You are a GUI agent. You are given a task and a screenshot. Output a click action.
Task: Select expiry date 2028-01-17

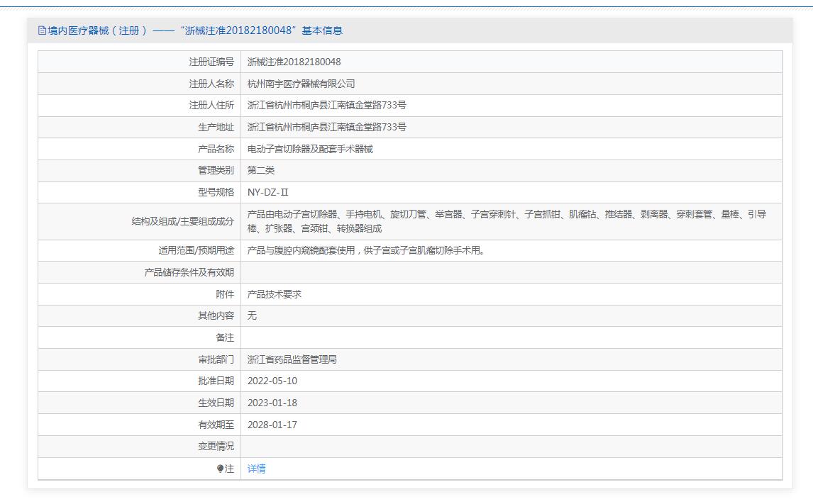(x=272, y=425)
